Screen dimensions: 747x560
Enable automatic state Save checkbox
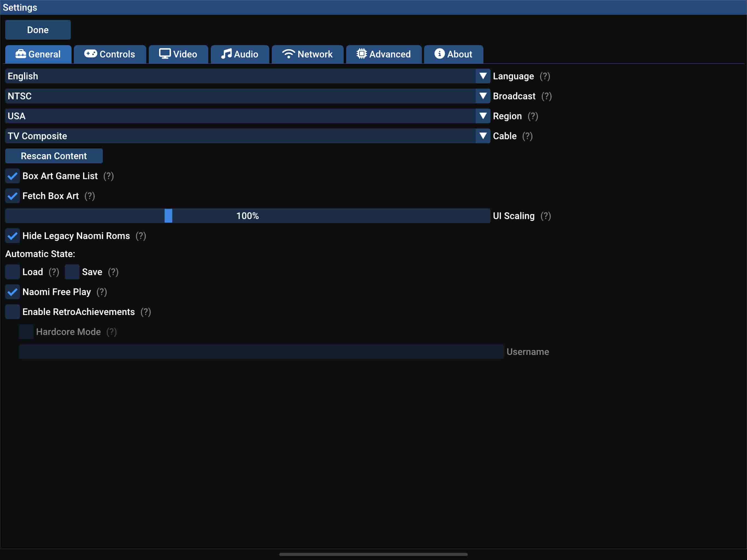coord(72,272)
